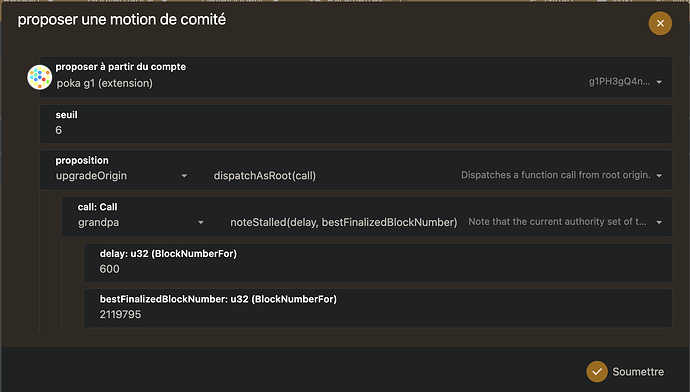Submit the motion with Soumettre button
This screenshot has height=392, width=690.
[x=625, y=372]
